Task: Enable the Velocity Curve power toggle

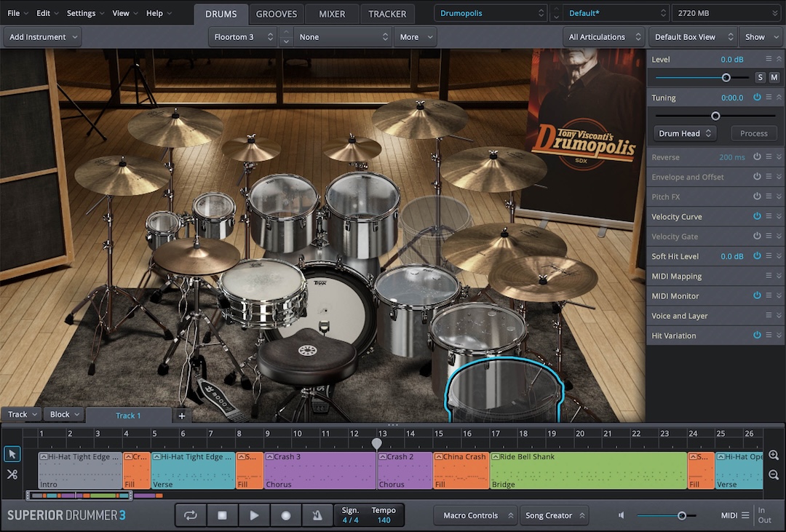Action: click(x=756, y=216)
